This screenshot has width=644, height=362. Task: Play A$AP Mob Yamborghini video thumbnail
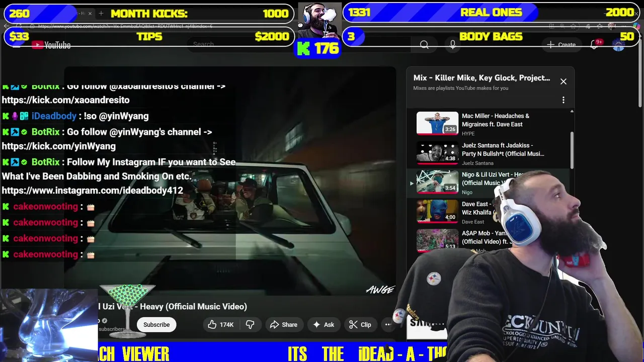[x=437, y=240]
